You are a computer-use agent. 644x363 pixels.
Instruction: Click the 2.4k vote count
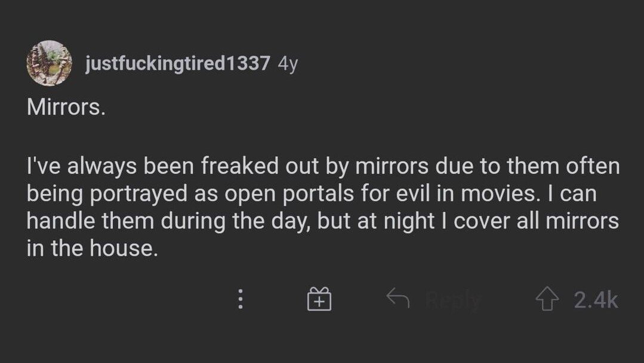point(596,299)
